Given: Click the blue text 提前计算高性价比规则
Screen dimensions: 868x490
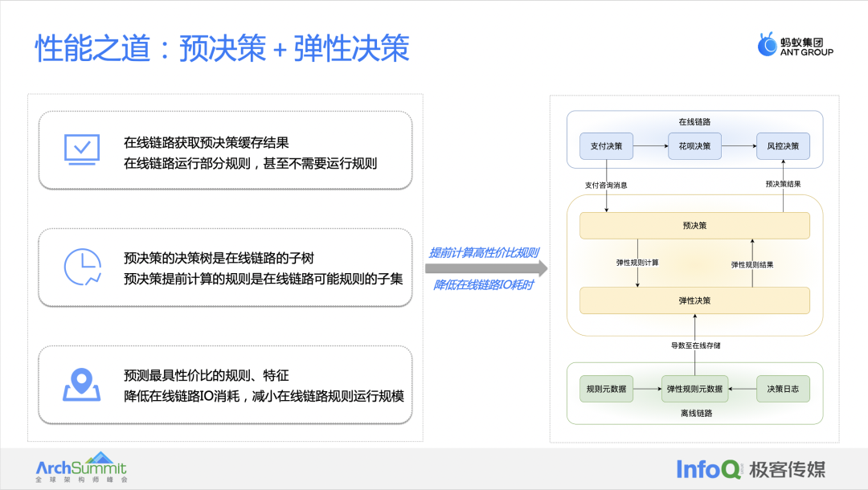Looking at the screenshot, I should pos(484,253).
